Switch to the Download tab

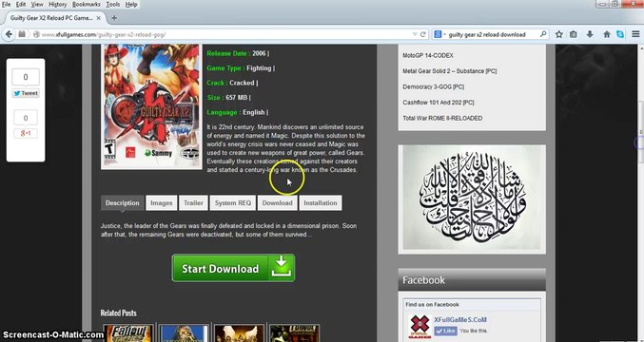[277, 203]
